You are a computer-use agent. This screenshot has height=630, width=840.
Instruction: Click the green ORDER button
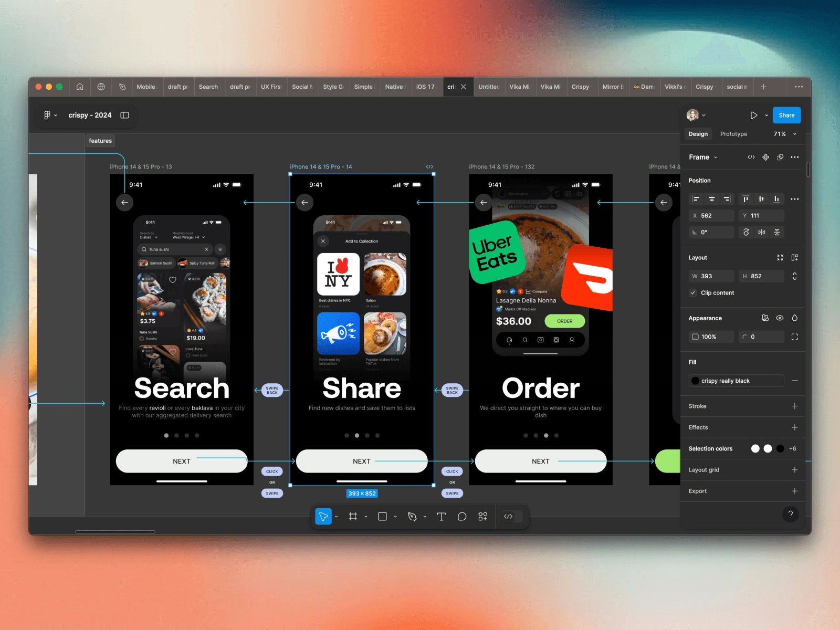565,321
